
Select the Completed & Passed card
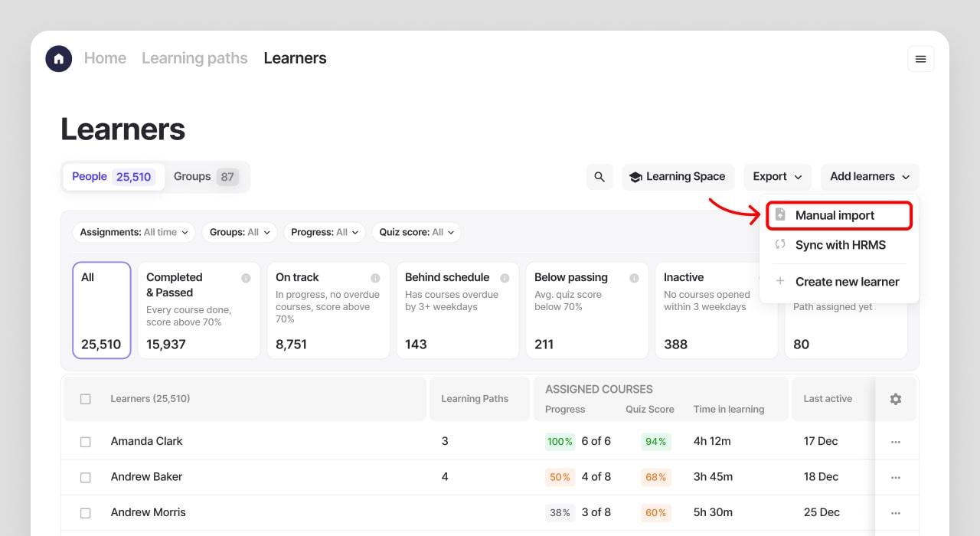point(199,310)
